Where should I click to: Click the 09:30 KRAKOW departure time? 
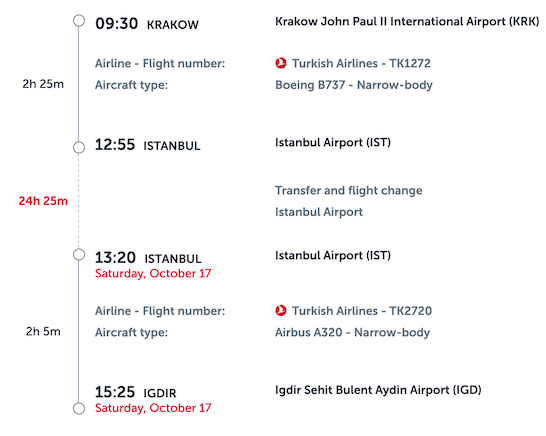tap(147, 24)
